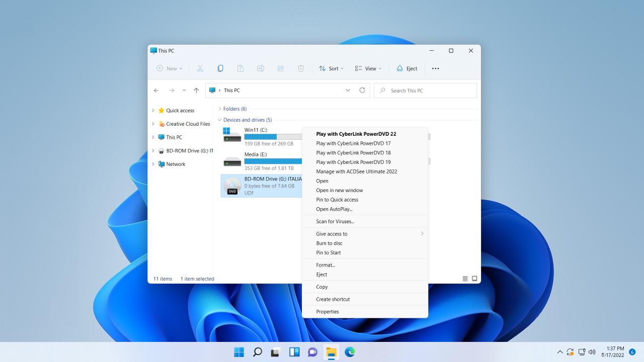Choose Play with CyberLink PowerDVD 22
The image size is (644, 362).
point(356,134)
